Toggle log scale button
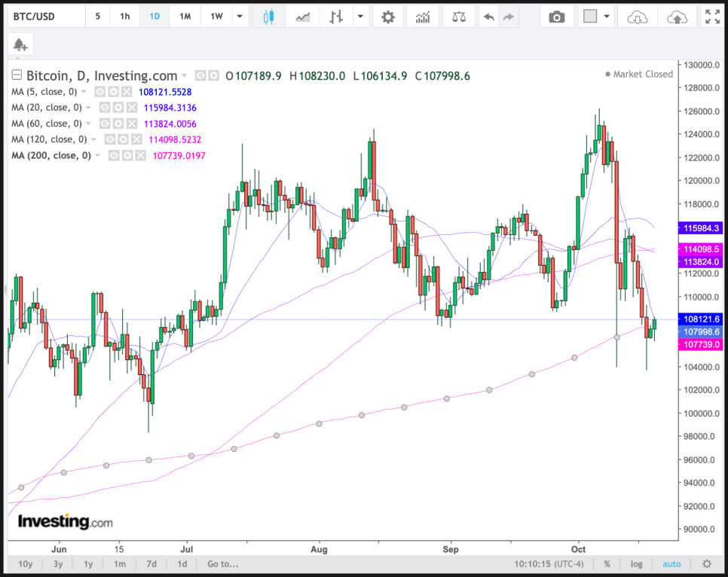This screenshot has height=577, width=728. 637,564
